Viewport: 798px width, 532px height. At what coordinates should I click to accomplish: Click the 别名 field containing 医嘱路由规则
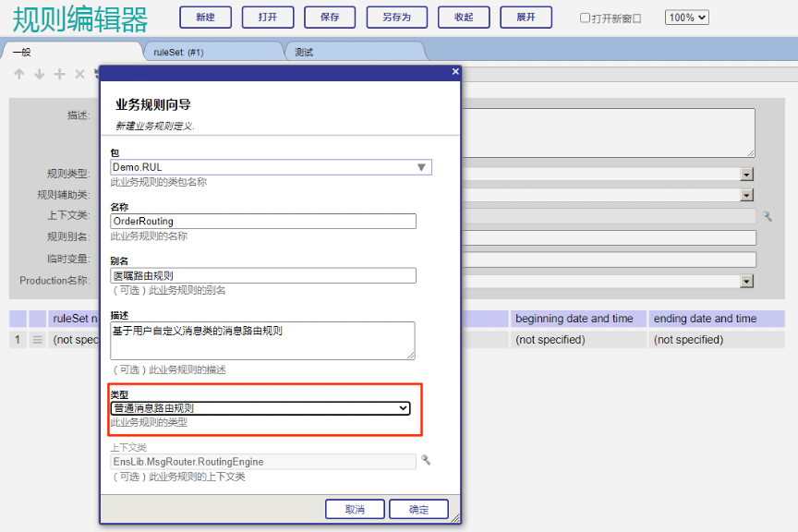point(263,275)
